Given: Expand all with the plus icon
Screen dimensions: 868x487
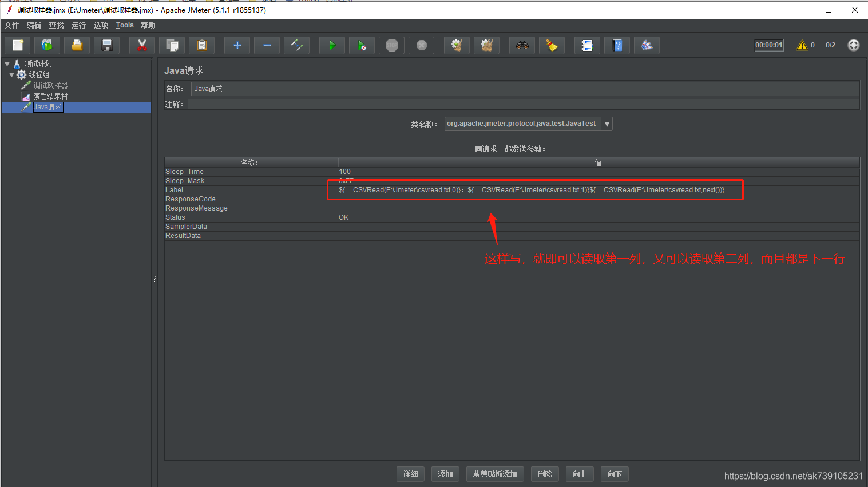Looking at the screenshot, I should point(237,45).
